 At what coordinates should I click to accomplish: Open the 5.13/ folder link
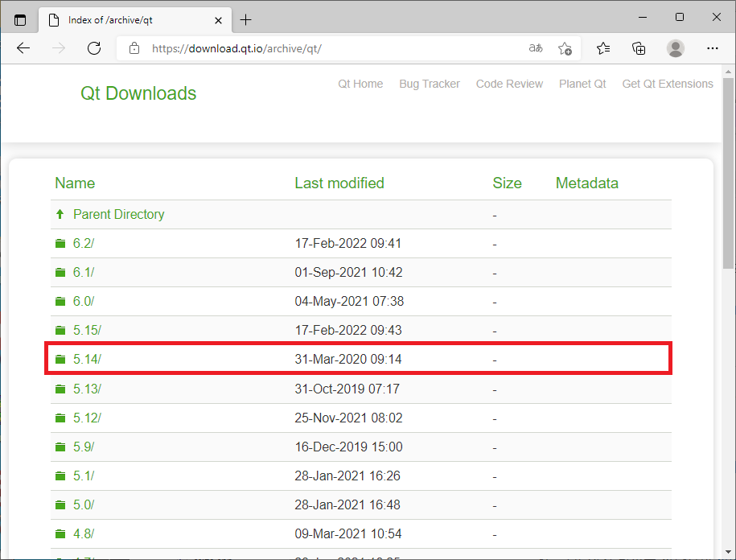[x=87, y=389]
